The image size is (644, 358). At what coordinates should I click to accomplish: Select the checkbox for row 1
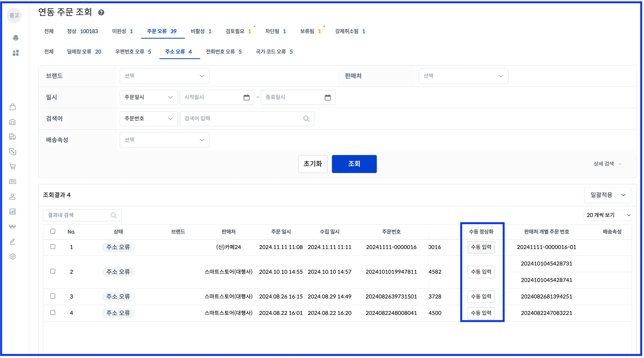pos(53,247)
